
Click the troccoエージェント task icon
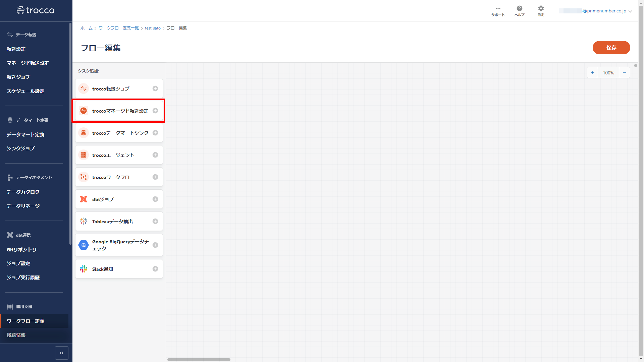tap(84, 155)
